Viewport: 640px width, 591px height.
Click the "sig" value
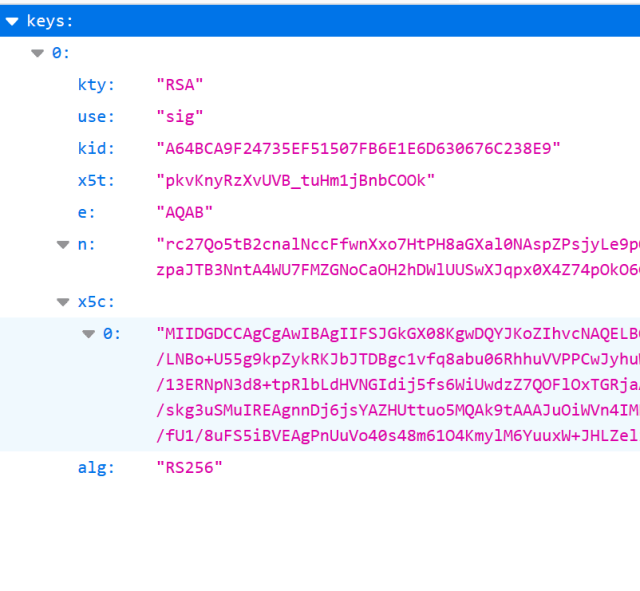(180, 117)
